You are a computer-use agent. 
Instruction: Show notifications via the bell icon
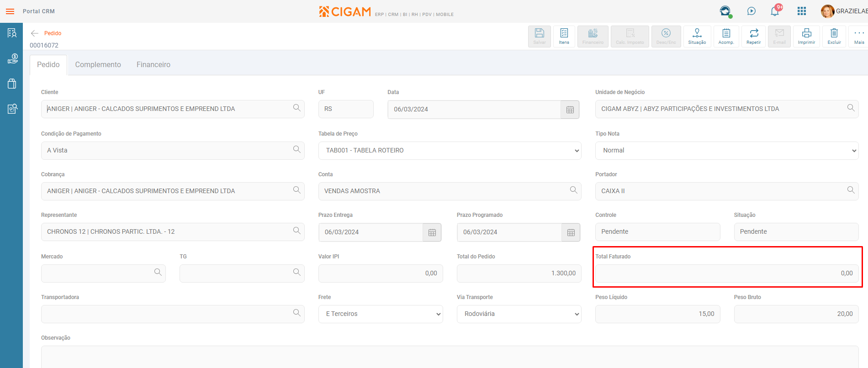[775, 11]
